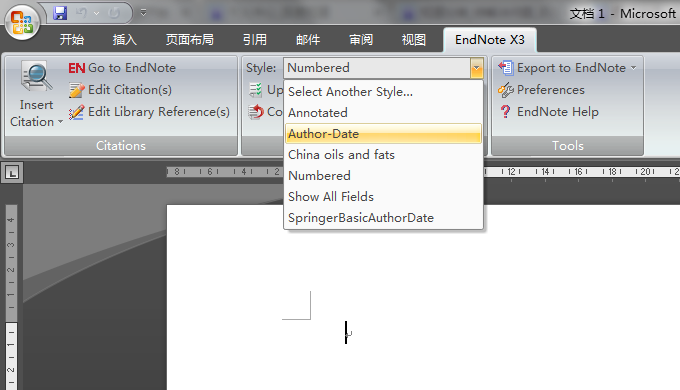Open EndNote Help question mark icon
This screenshot has width=680, height=390.
[x=505, y=112]
